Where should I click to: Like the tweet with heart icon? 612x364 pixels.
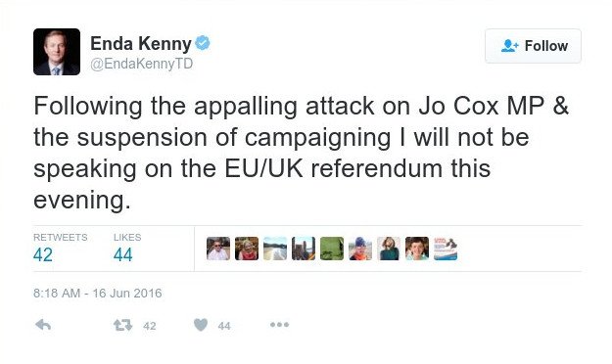201,325
